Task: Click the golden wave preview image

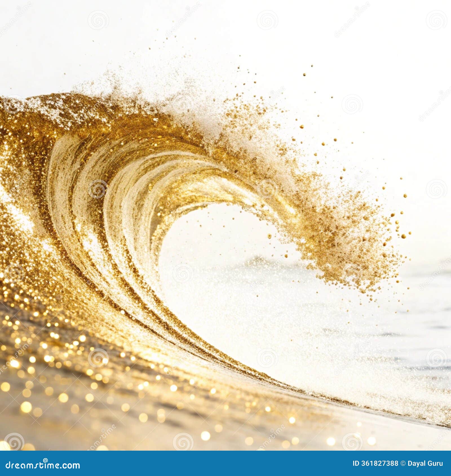Action: pyautogui.click(x=225, y=225)
